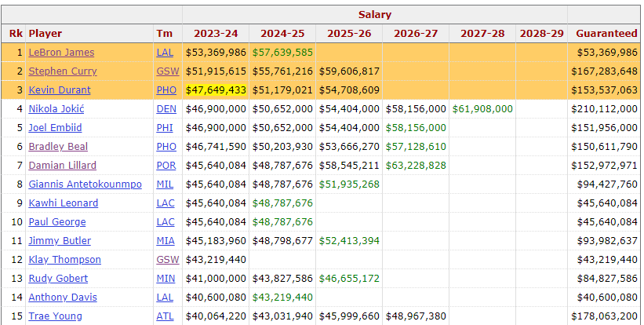This screenshot has width=644, height=325.
Task: Sort table by Guaranteed column header
Action: pyautogui.click(x=606, y=34)
